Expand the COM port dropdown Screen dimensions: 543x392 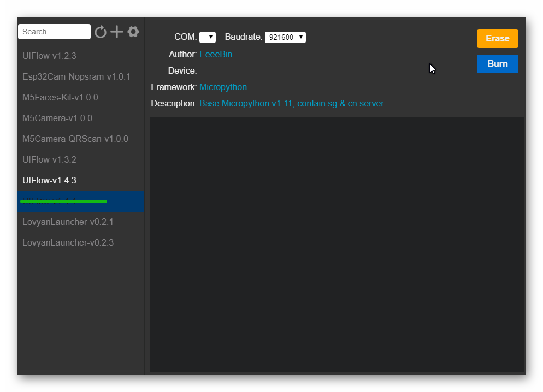[207, 37]
